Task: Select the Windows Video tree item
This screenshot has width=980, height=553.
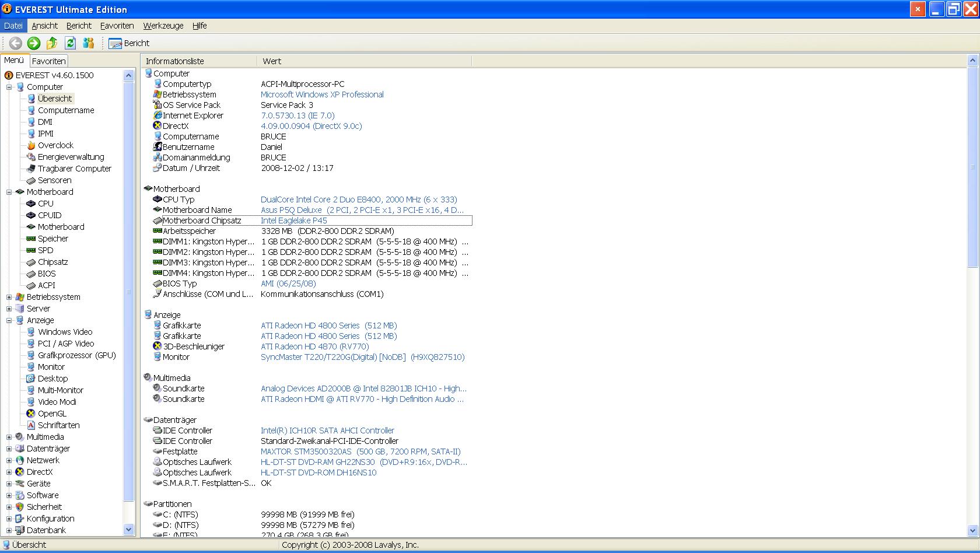Action: 65,332
